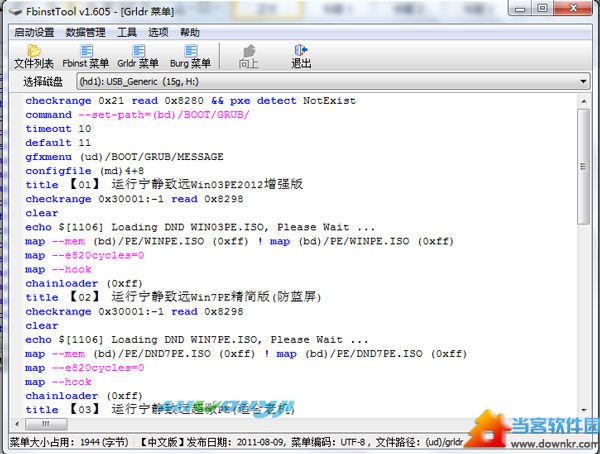This screenshot has width=600, height=454.
Task: Click the 'Loading DND WIN03PE.ISO' echo line
Action: click(x=200, y=227)
